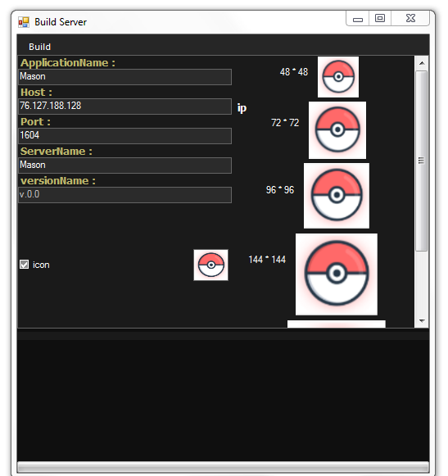Click the 48 * 48 Pokeball icon preview
Screen dimensions: 448x476
[x=337, y=77]
